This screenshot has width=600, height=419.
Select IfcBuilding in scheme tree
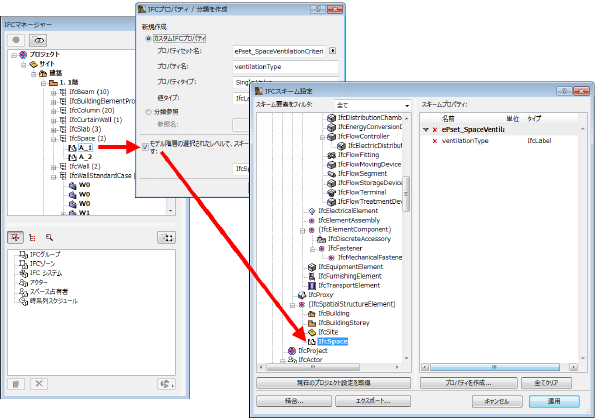[334, 314]
